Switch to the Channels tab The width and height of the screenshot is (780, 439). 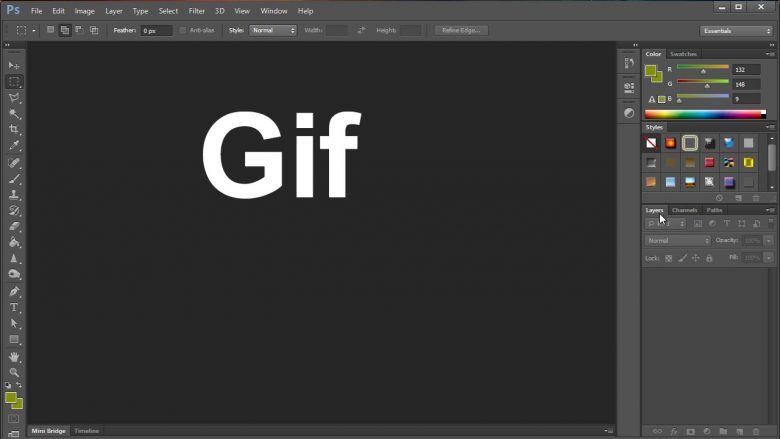click(x=685, y=210)
